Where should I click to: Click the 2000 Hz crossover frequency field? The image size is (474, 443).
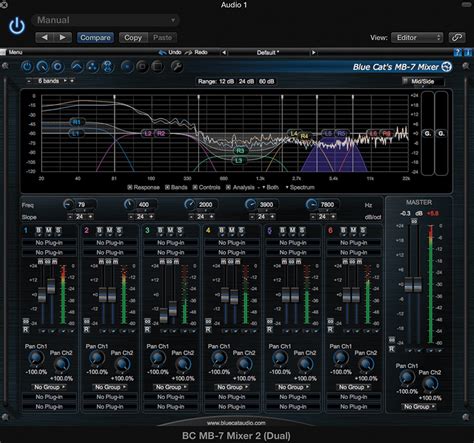click(206, 205)
